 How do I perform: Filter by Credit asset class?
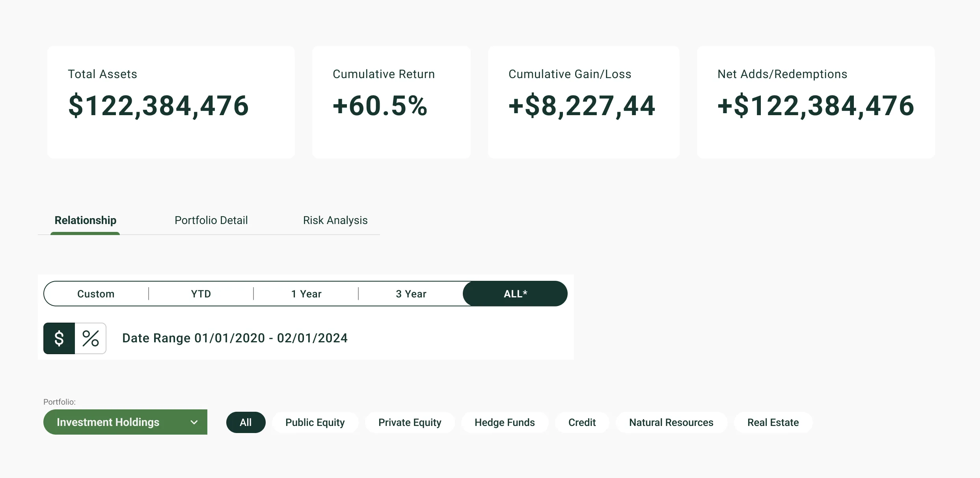click(x=582, y=422)
